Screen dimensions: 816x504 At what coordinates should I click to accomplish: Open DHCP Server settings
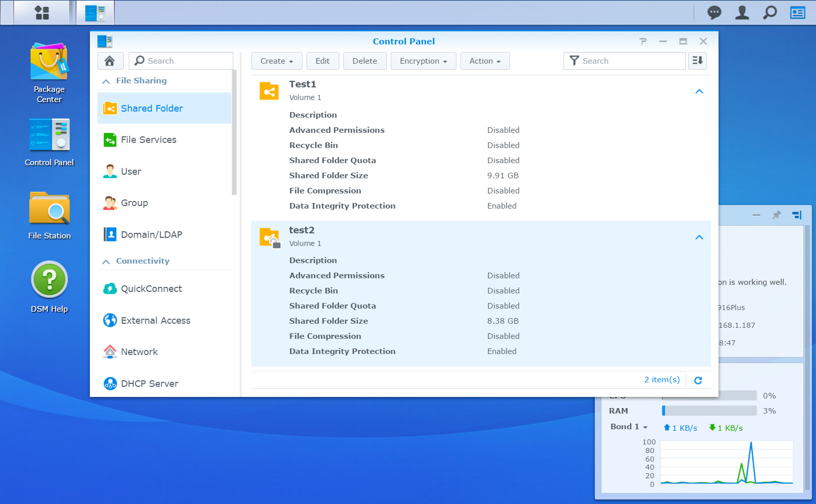164,384
